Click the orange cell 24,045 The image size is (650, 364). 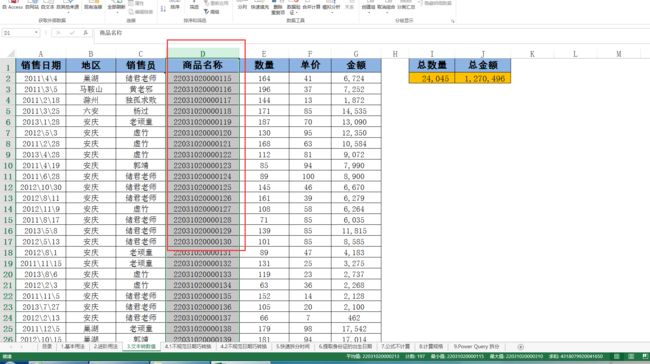pos(432,78)
